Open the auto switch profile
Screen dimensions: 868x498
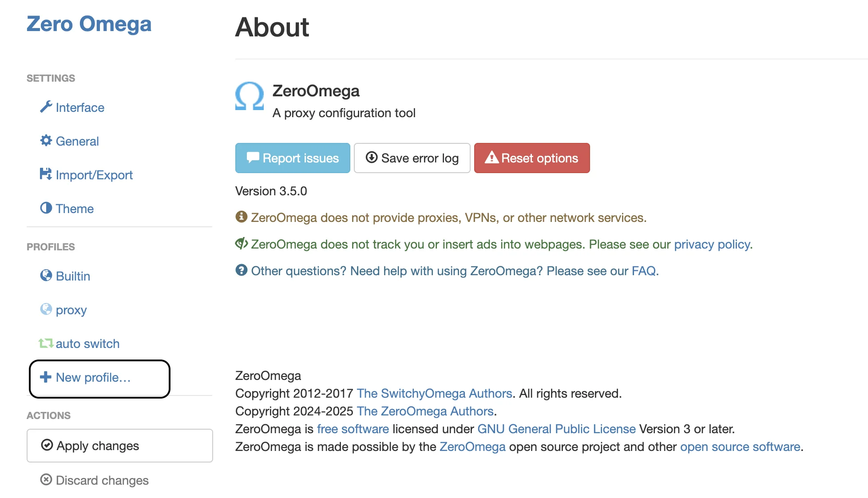pos(87,344)
